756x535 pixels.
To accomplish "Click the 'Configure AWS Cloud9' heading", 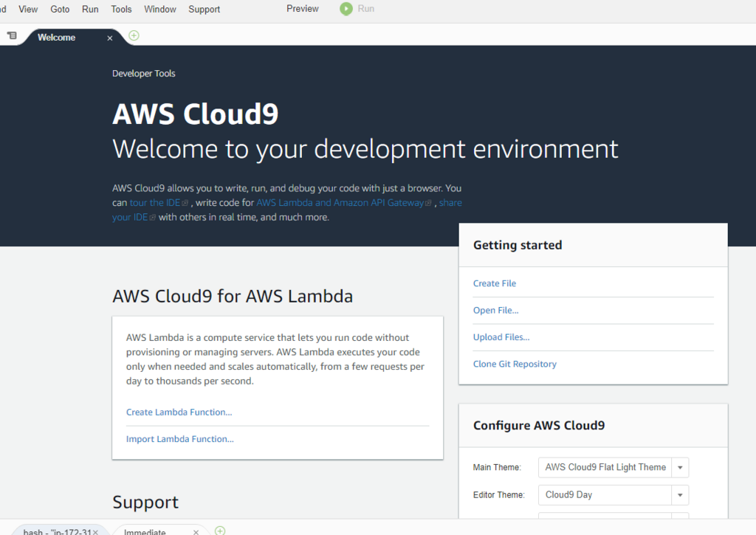I will coord(538,426).
